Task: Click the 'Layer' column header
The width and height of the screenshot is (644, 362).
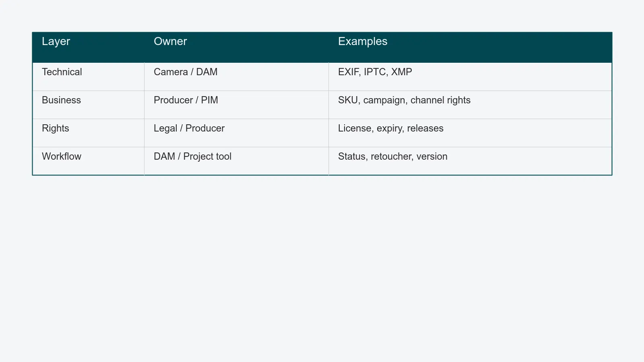Action: point(88,47)
